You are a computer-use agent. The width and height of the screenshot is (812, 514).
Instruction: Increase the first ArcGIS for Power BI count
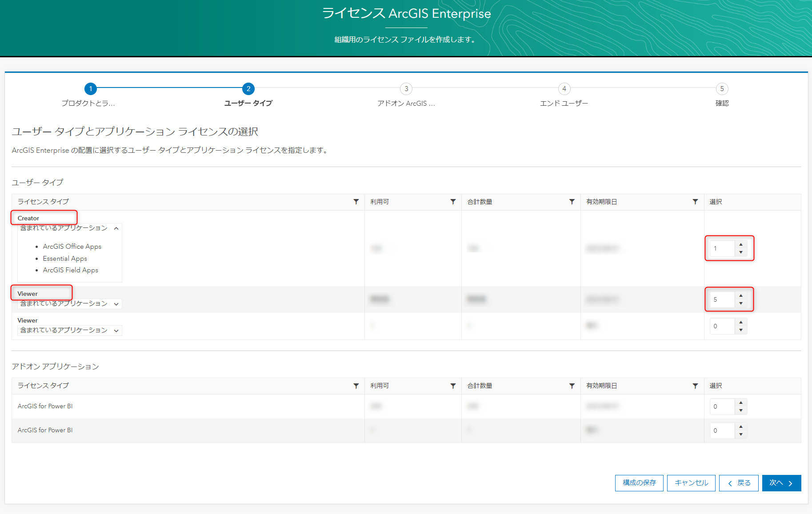(x=741, y=402)
